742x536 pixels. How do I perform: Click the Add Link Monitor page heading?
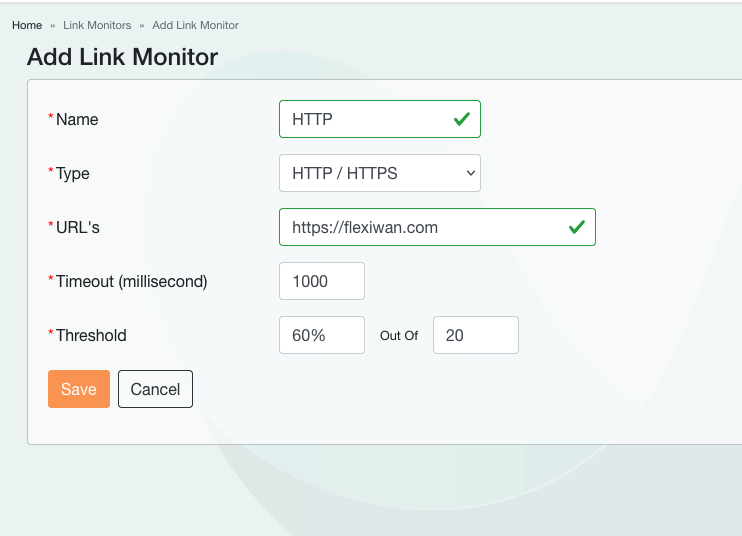(122, 57)
